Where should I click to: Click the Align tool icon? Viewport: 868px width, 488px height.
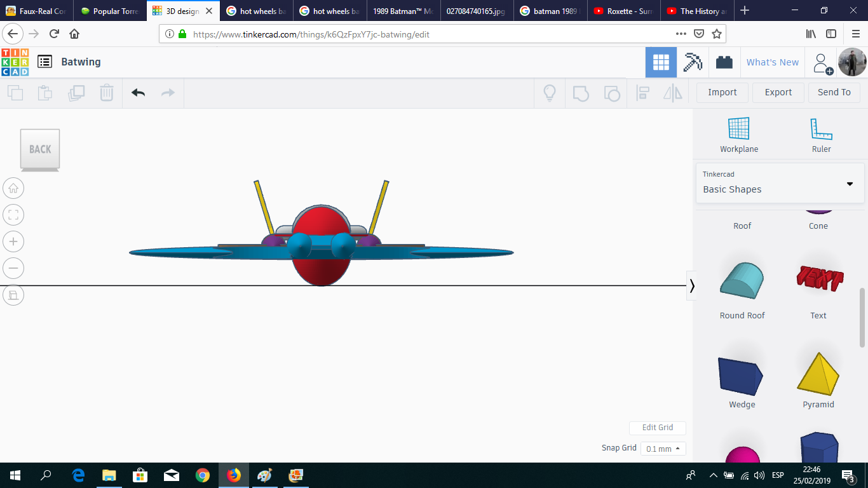[x=642, y=93]
